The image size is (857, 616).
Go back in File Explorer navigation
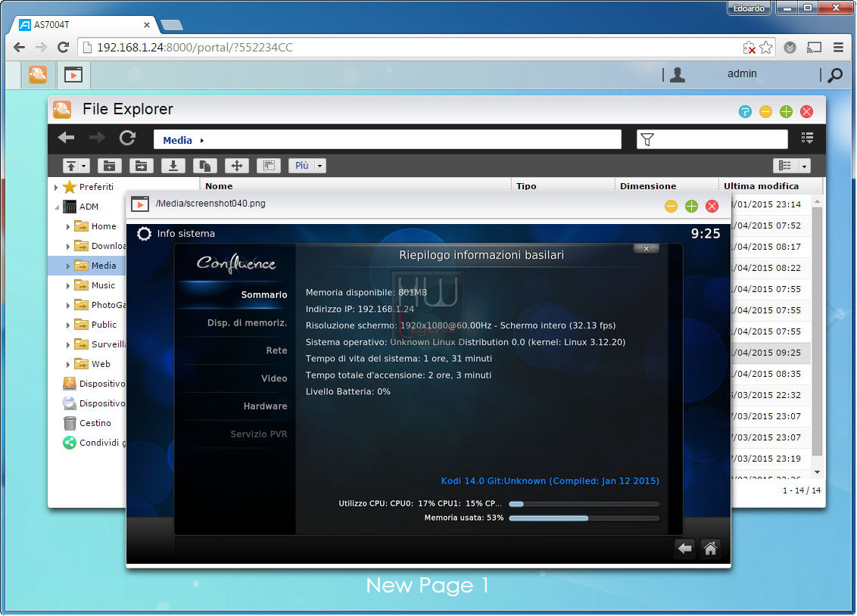click(x=66, y=138)
